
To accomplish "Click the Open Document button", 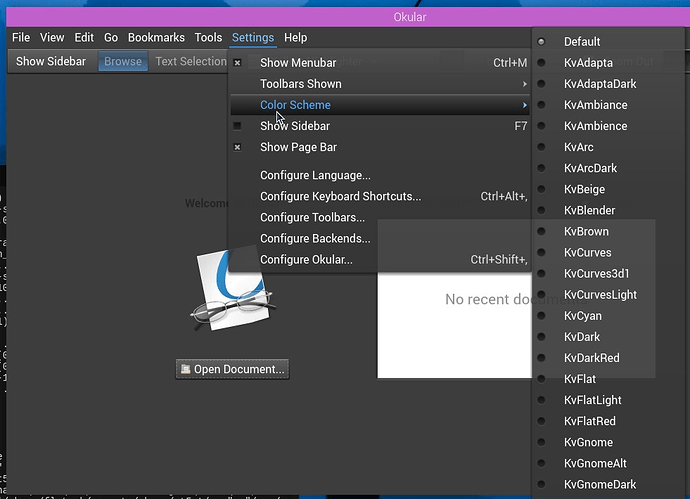I will (x=232, y=369).
